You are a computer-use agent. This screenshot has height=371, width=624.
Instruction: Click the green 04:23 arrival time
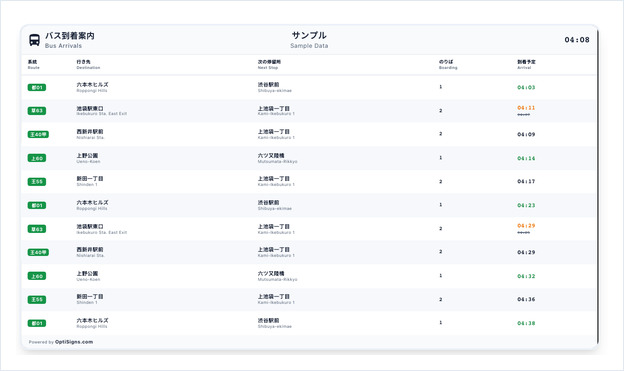coord(526,205)
